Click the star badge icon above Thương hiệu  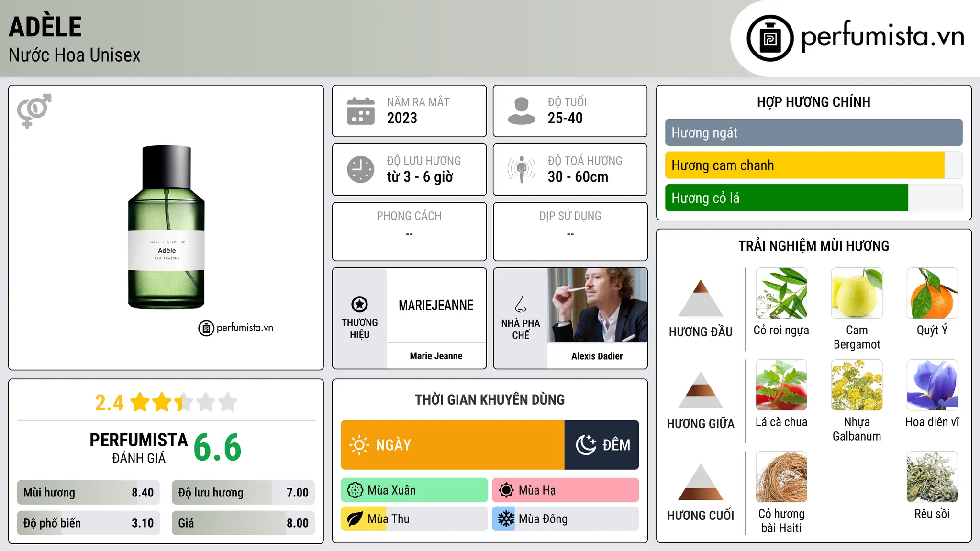pos(359,304)
